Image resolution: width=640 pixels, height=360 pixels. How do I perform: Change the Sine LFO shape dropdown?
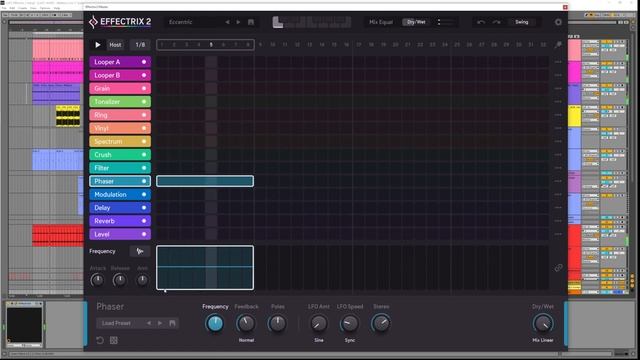(x=318, y=340)
